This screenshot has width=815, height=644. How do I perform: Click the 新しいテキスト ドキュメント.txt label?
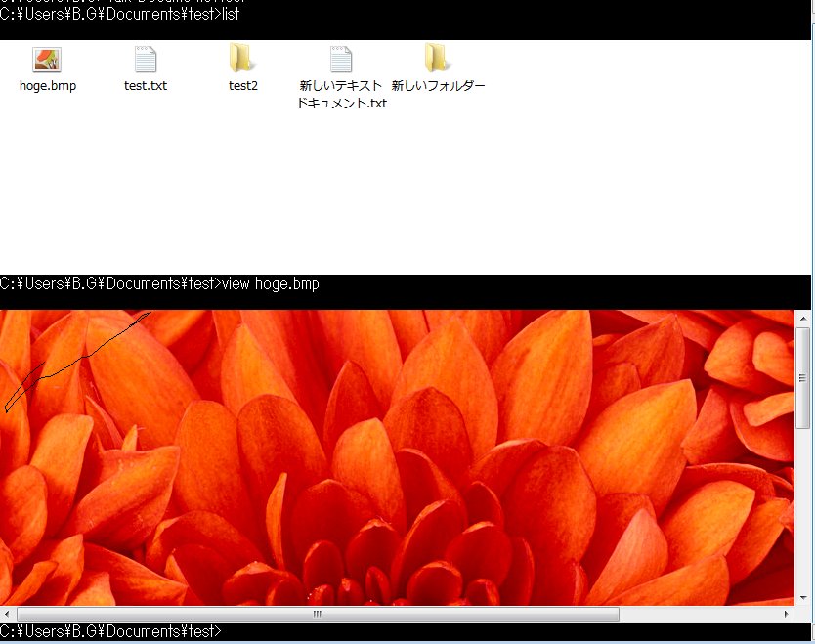(x=341, y=94)
